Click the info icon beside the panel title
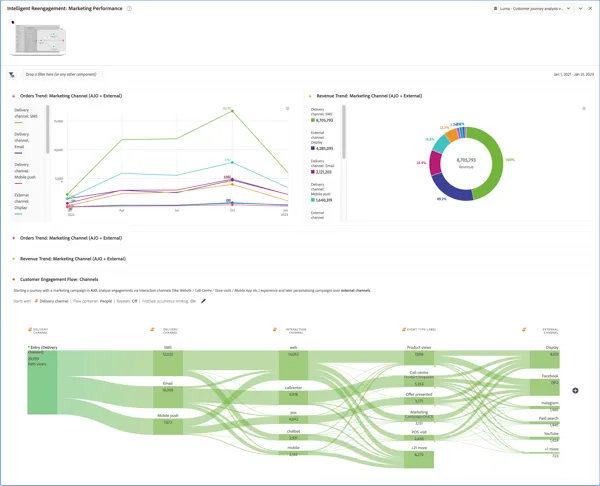 pyautogui.click(x=129, y=8)
